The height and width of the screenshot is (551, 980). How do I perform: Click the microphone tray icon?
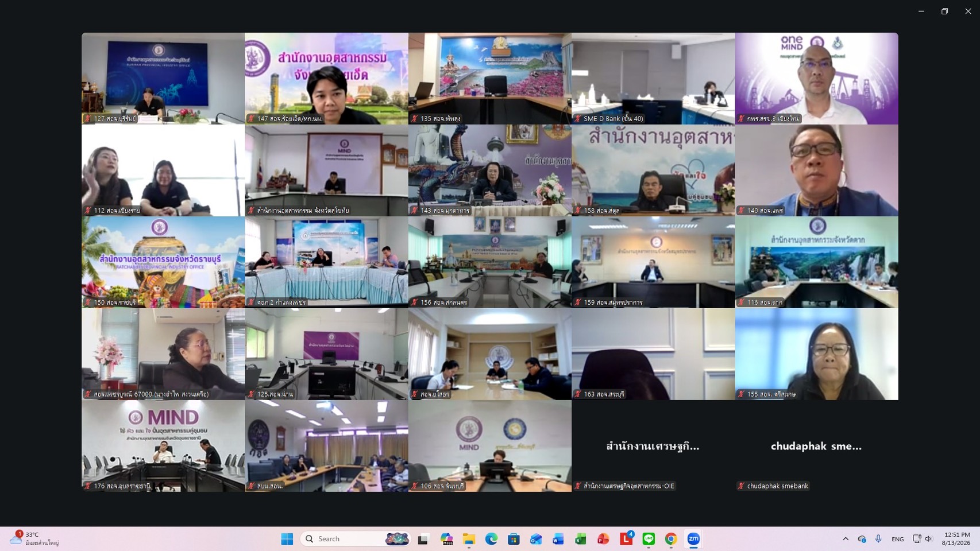[878, 539]
